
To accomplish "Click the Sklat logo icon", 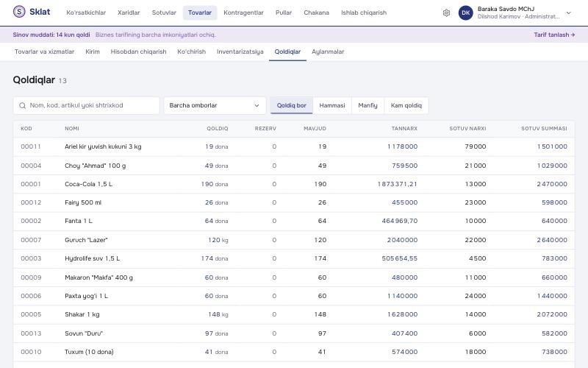I will click(19, 12).
